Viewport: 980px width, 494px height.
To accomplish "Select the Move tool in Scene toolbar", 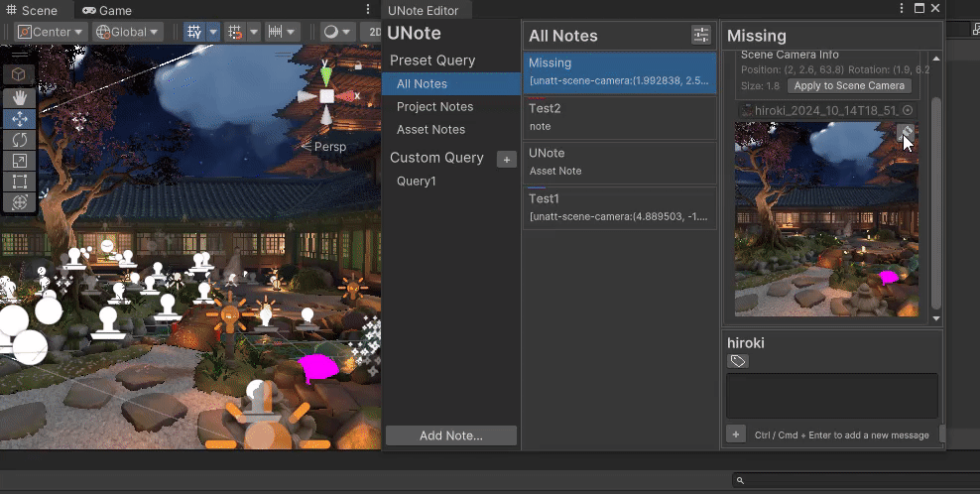I will [20, 118].
